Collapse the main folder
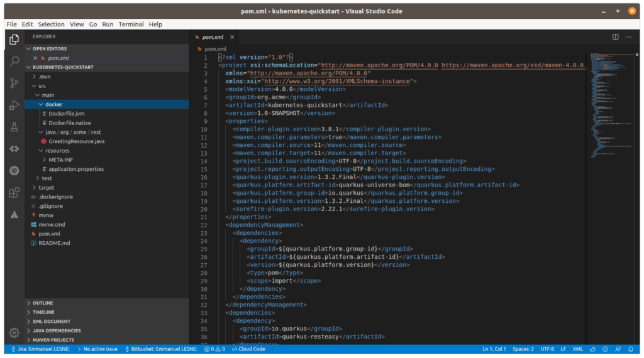Viewport: 644px width, 358px height. coord(107,95)
